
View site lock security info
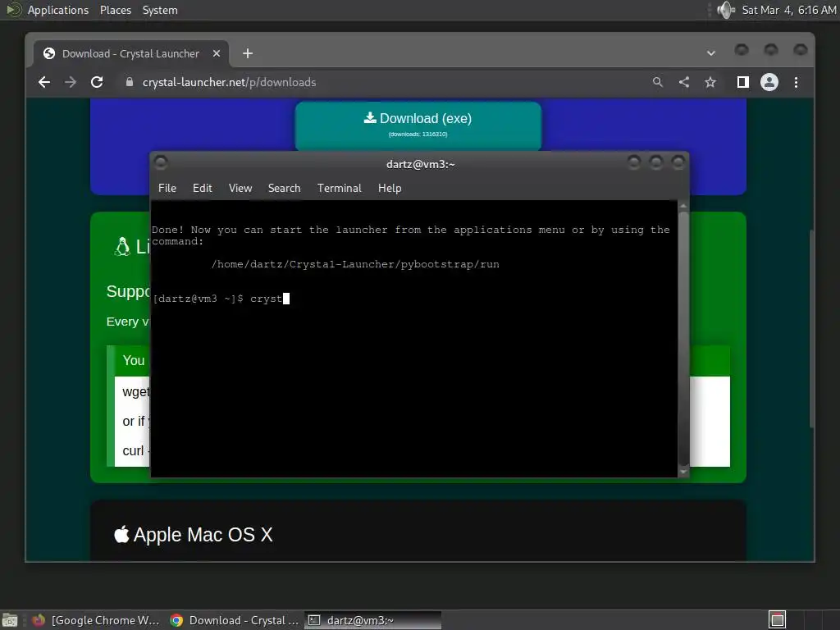(x=129, y=82)
